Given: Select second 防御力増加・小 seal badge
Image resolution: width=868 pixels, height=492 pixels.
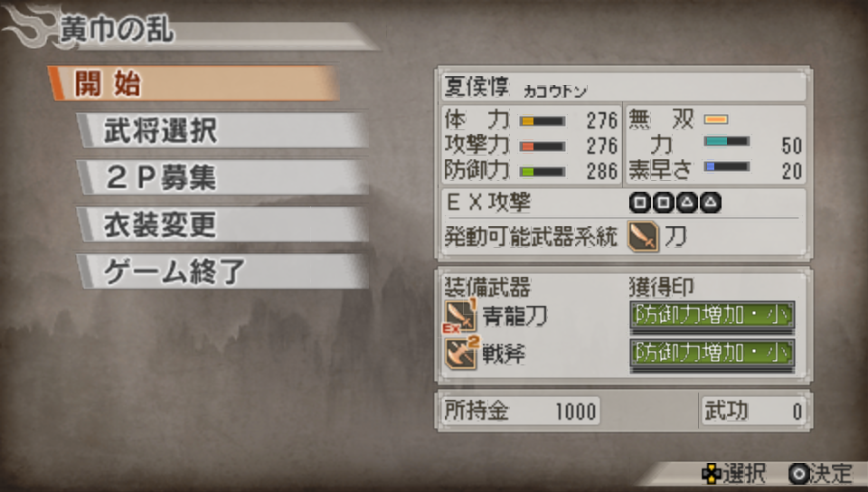Looking at the screenshot, I should pos(712,353).
